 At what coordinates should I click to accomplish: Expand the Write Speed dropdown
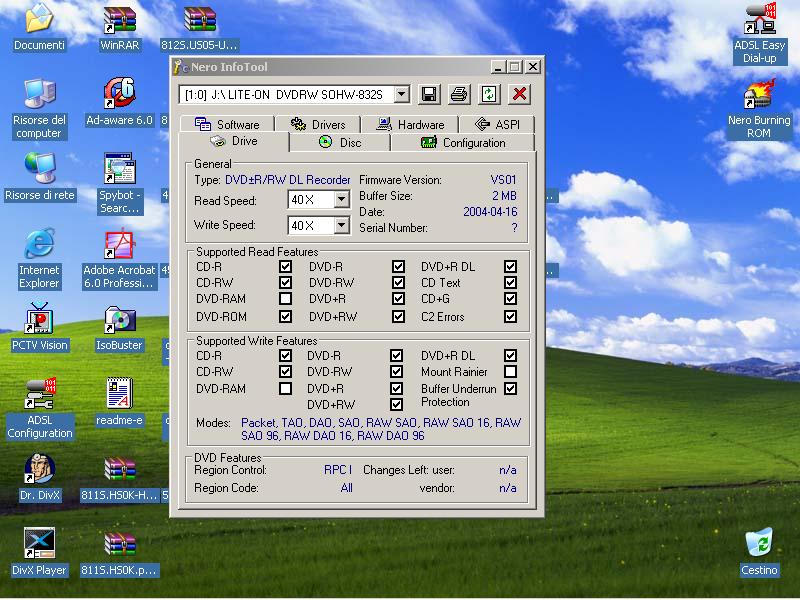[342, 225]
